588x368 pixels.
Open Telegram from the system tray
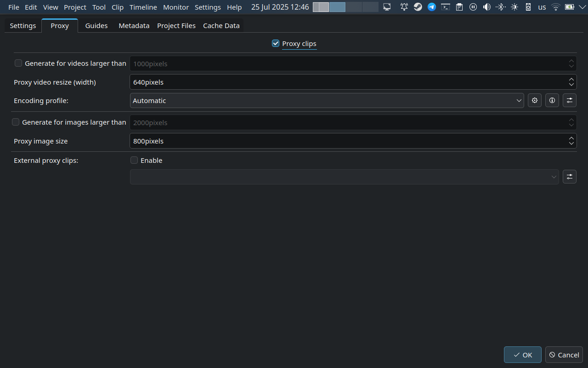(431, 7)
